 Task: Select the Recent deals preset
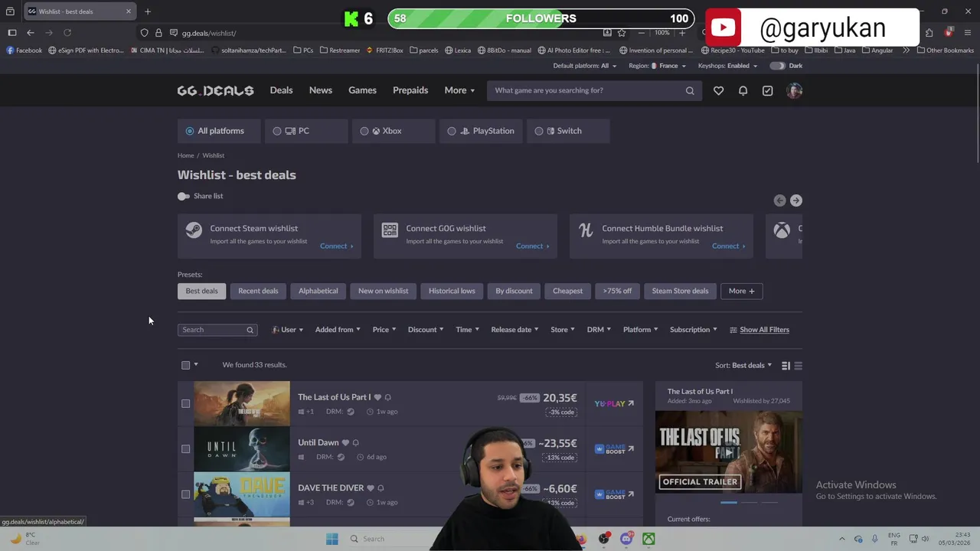(x=258, y=291)
